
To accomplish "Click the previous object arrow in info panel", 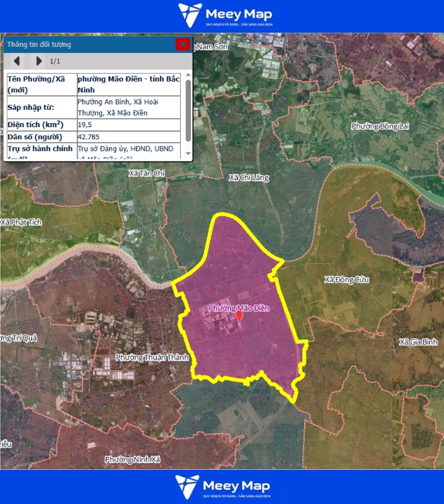I will click(x=17, y=61).
